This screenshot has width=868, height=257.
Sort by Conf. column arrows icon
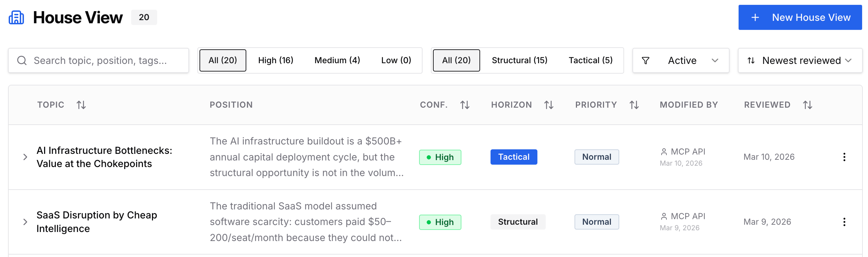tap(465, 105)
